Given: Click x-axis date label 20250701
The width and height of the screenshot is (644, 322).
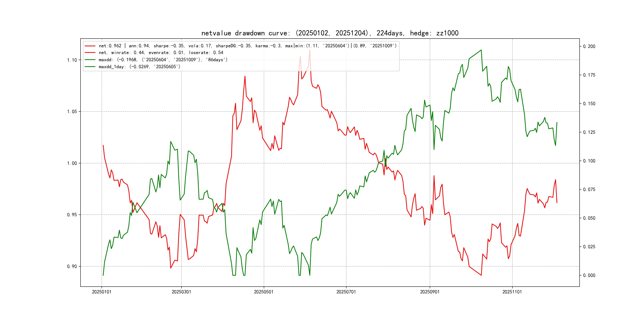Looking at the screenshot, I should (x=346, y=292).
